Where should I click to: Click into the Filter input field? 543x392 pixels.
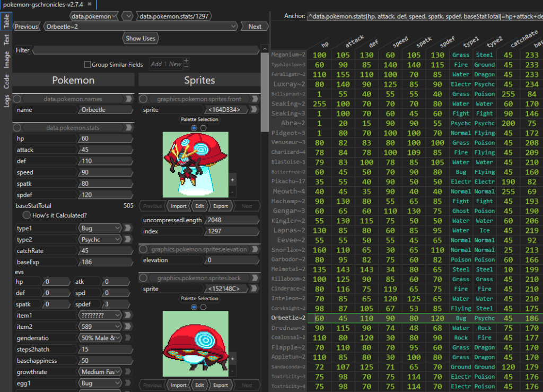coord(146,50)
